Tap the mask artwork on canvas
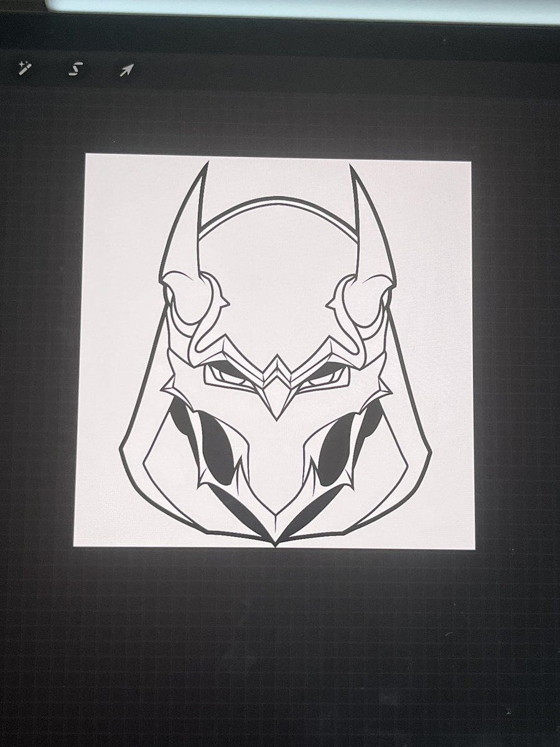The height and width of the screenshot is (747, 560). 276,354
